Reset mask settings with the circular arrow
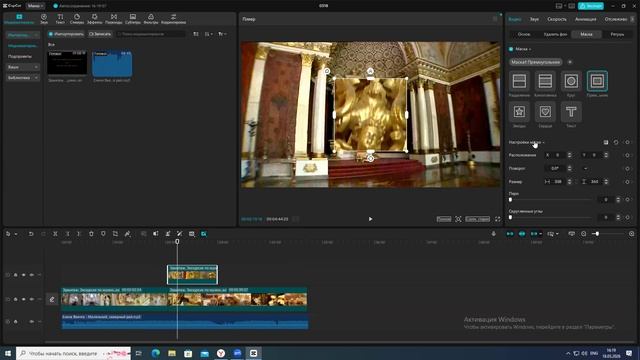The image size is (640, 360). pyautogui.click(x=616, y=142)
